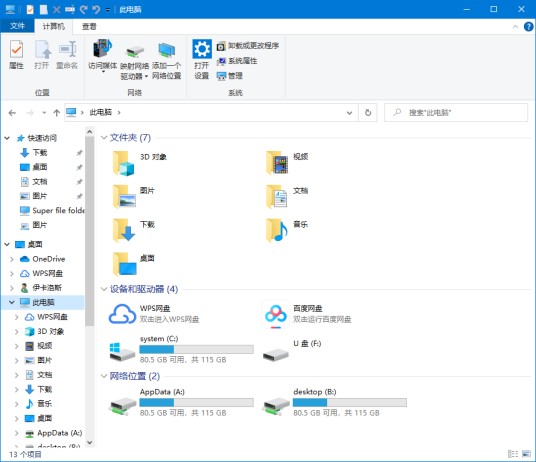Click 卸载或更改程序 in the ribbon
Image resolution: width=536 pixels, height=462 pixels.
[x=248, y=45]
